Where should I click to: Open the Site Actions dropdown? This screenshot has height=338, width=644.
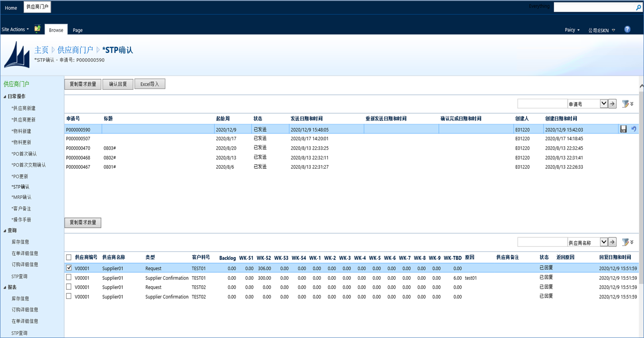click(15, 29)
